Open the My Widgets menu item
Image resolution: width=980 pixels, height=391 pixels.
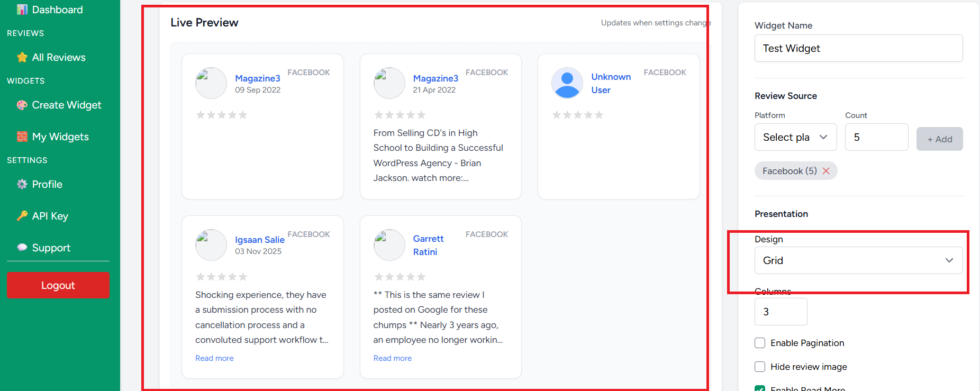[60, 137]
